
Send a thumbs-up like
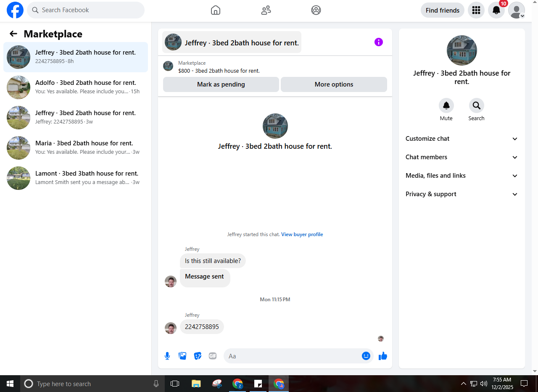(382, 356)
